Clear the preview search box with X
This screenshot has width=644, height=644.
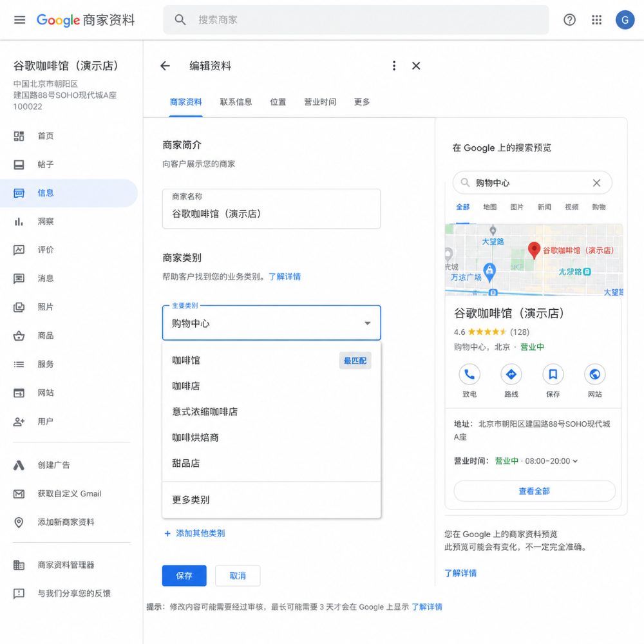[596, 183]
